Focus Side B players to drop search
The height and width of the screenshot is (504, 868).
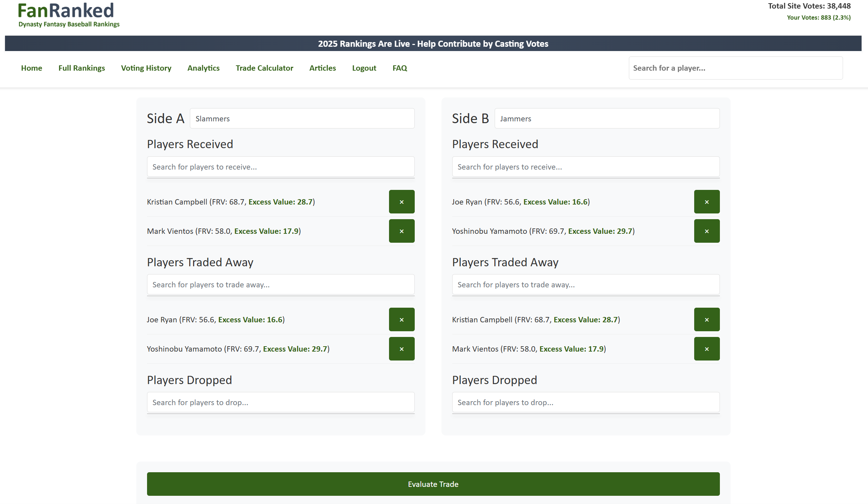(x=586, y=402)
